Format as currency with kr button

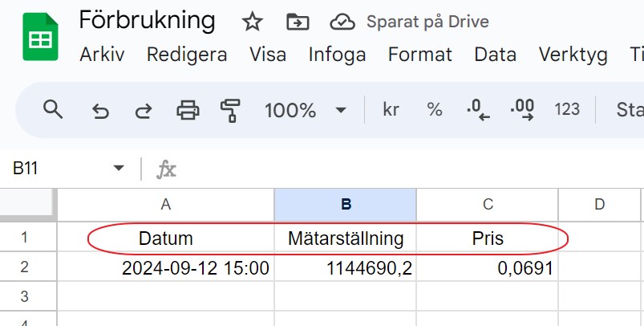click(x=391, y=110)
